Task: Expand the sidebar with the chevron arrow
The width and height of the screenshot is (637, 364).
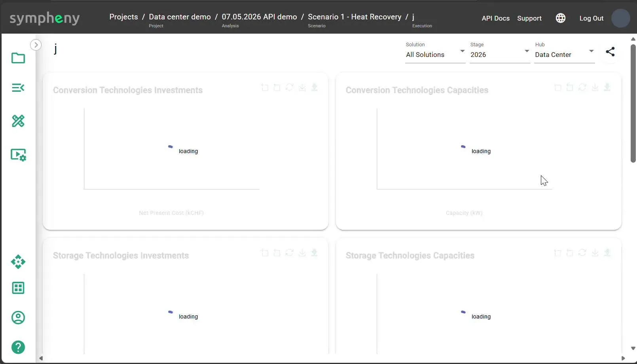Action: (x=36, y=45)
